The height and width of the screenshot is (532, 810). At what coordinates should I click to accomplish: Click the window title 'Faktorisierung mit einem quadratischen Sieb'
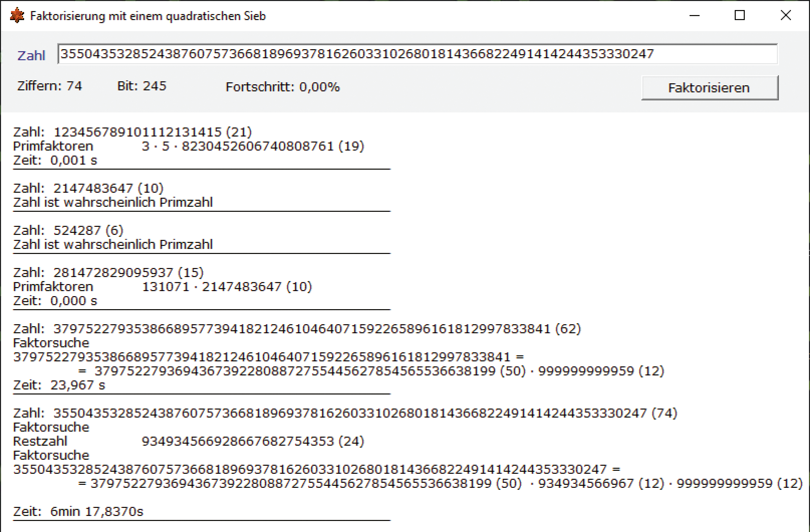148,16
